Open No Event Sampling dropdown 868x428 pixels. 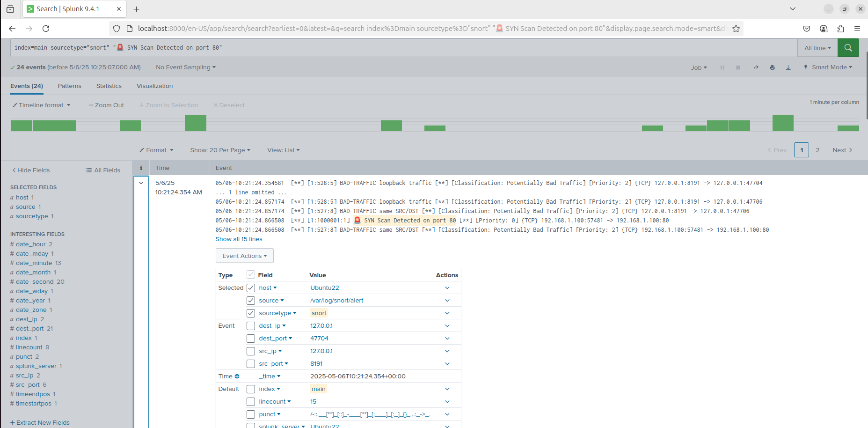pyautogui.click(x=186, y=67)
